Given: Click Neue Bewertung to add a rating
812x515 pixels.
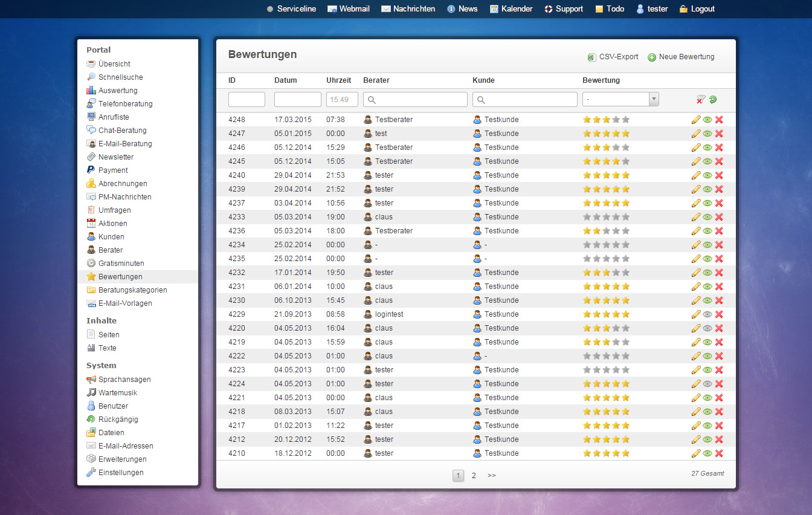Looking at the screenshot, I should point(681,57).
